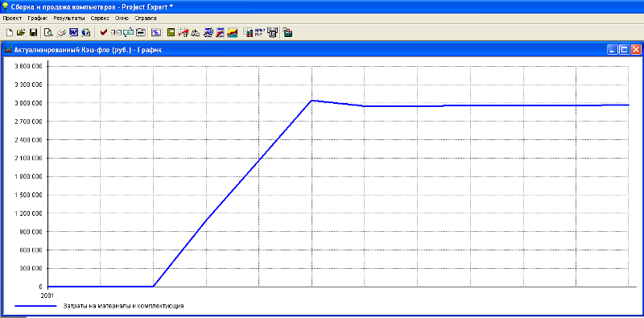The image size is (644, 318).
Task: Open the Справка menu
Action: (146, 19)
